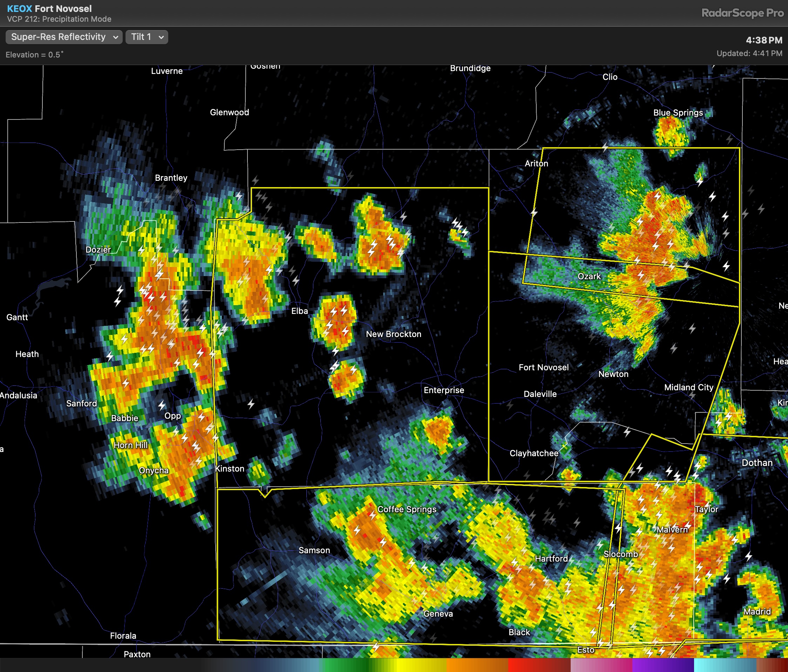788x672 pixels.
Task: Click the VCP 212 Precipitation Mode label
Action: click(x=59, y=19)
